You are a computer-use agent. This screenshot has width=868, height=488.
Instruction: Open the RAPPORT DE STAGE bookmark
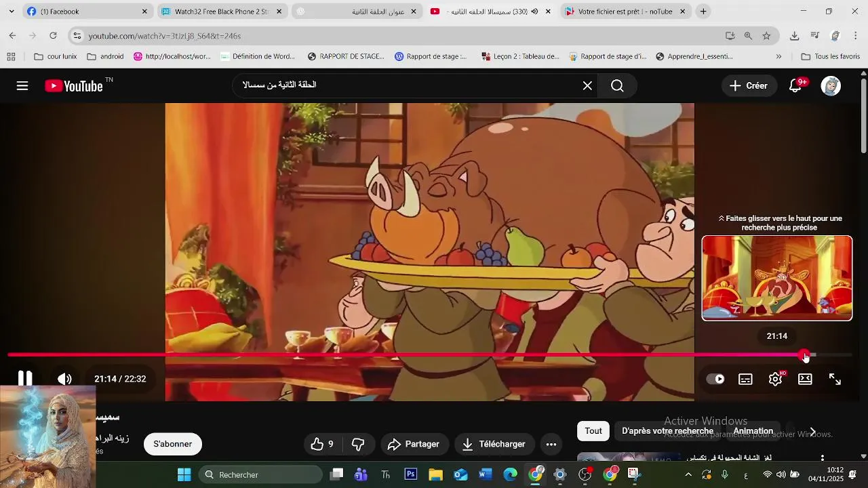point(346,56)
